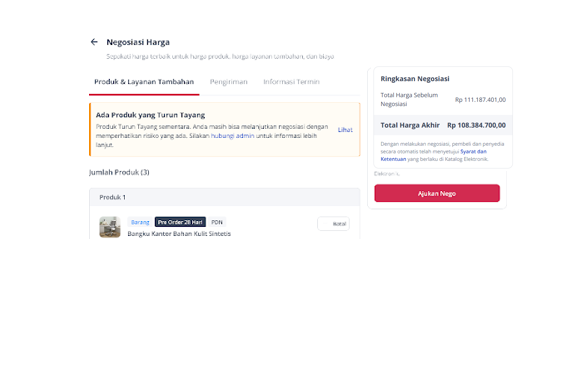Click the Lihat link in the warning banner
570x365 pixels.
click(345, 130)
